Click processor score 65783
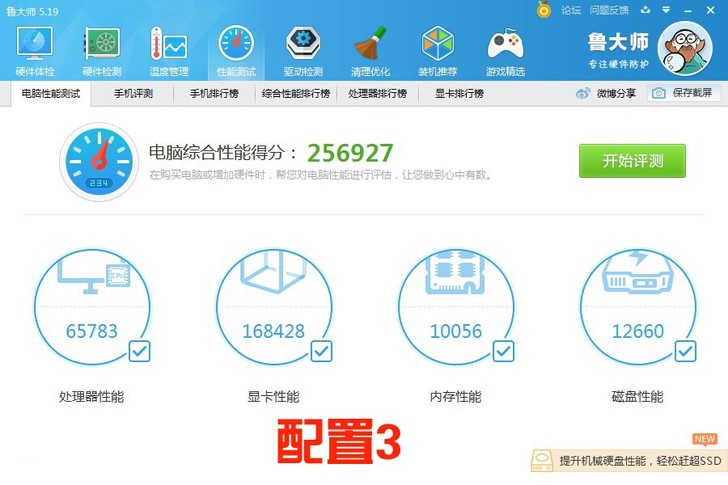The height and width of the screenshot is (485, 728). click(x=92, y=331)
